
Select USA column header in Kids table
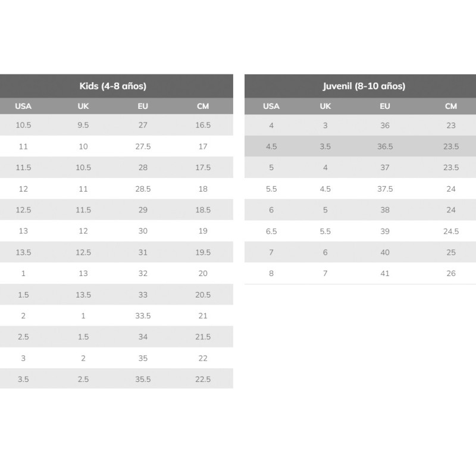coord(23,107)
